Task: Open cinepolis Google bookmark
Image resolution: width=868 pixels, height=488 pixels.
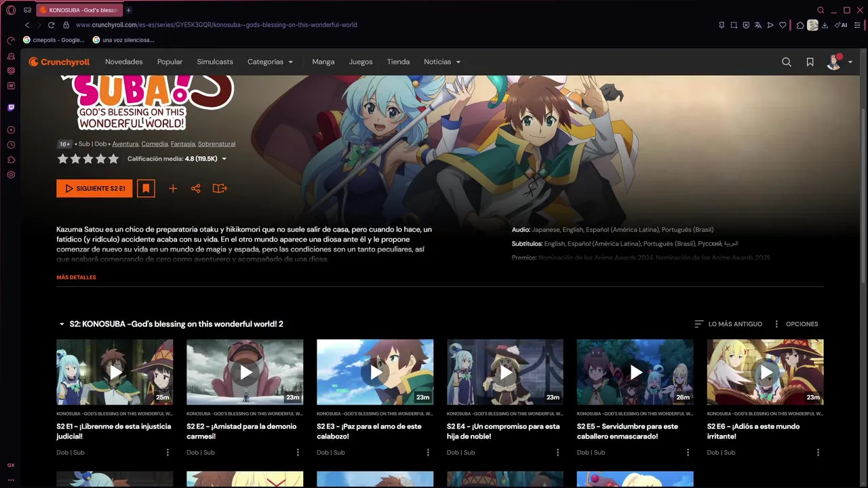Action: point(54,40)
